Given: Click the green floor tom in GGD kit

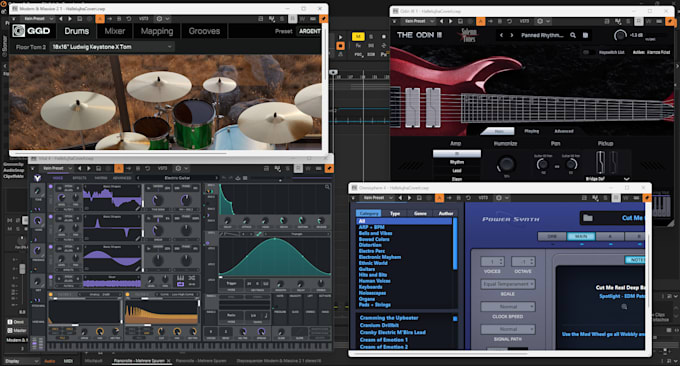Looking at the screenshot, I should pos(193,125).
